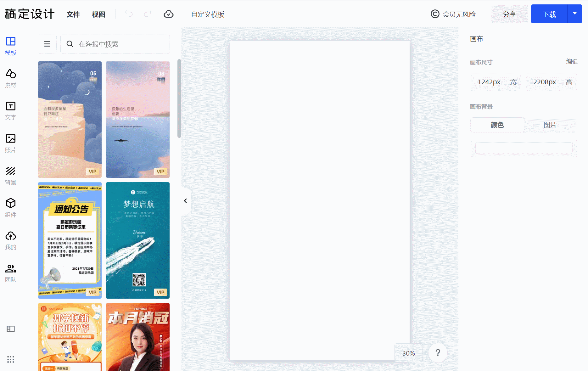
Task: Open the 团队 team panel
Action: coord(11,273)
